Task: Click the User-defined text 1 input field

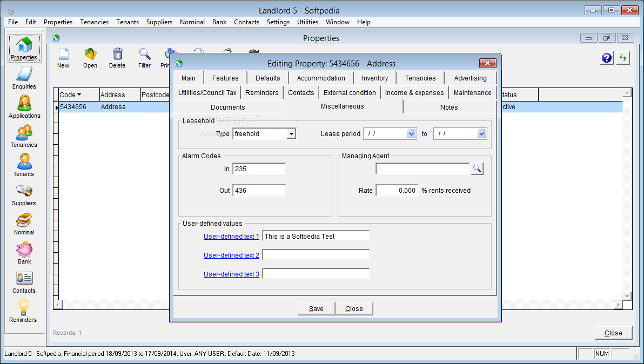Action: 316,236
